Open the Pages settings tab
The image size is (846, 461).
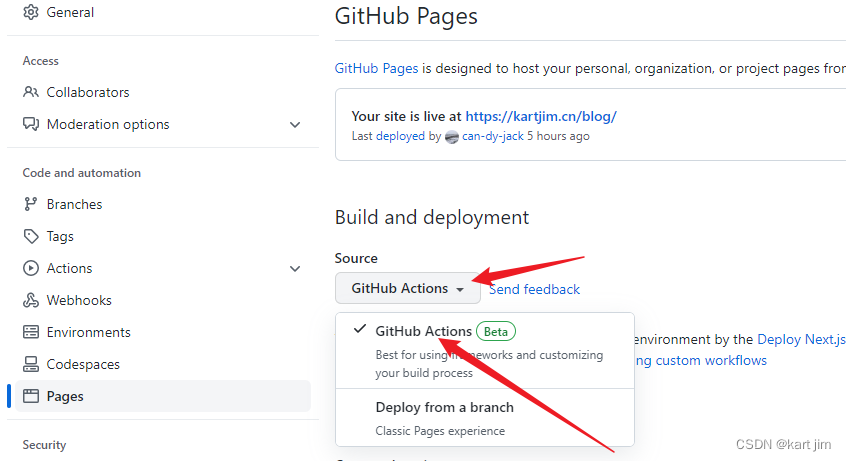pyautogui.click(x=65, y=396)
